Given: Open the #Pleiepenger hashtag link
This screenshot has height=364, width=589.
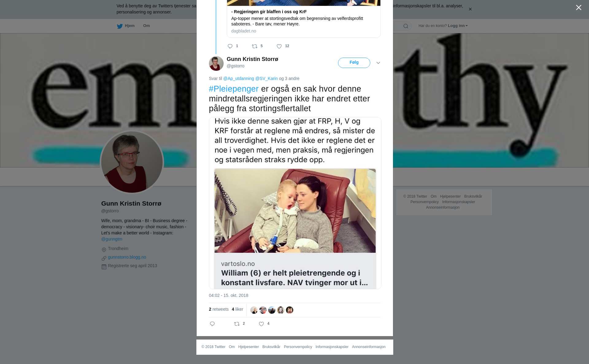Looking at the screenshot, I should pos(234,89).
